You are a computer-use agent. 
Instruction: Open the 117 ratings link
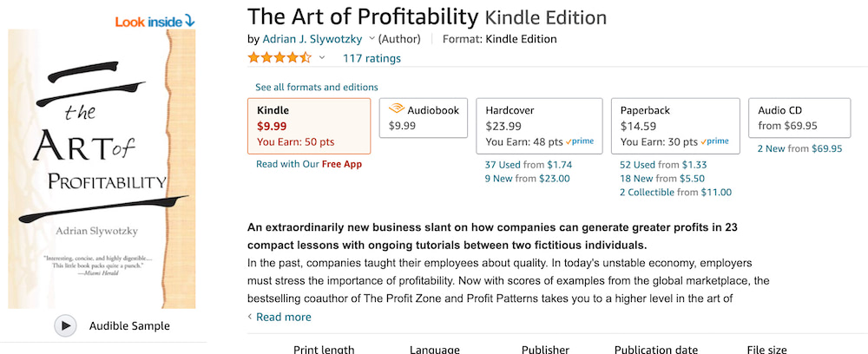pyautogui.click(x=372, y=58)
